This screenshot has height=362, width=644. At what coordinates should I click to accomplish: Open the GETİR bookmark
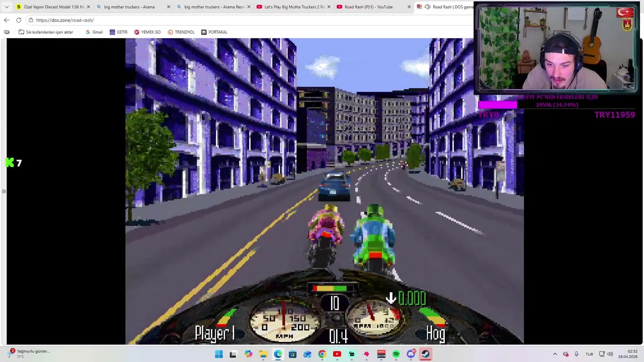(x=118, y=32)
